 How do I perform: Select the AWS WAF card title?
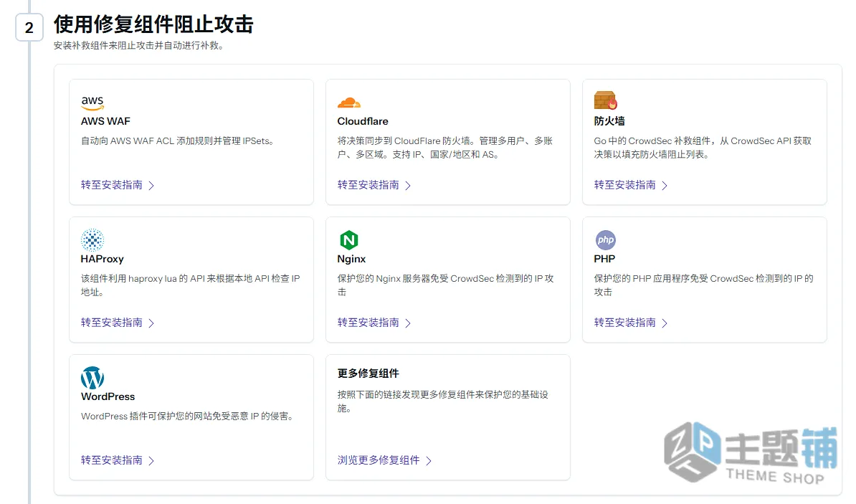[105, 121]
